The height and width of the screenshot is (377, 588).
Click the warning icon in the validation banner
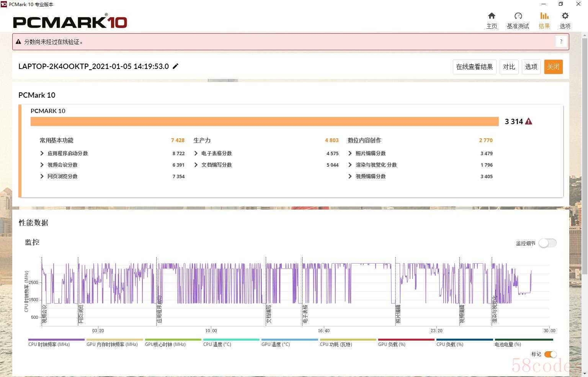(18, 41)
